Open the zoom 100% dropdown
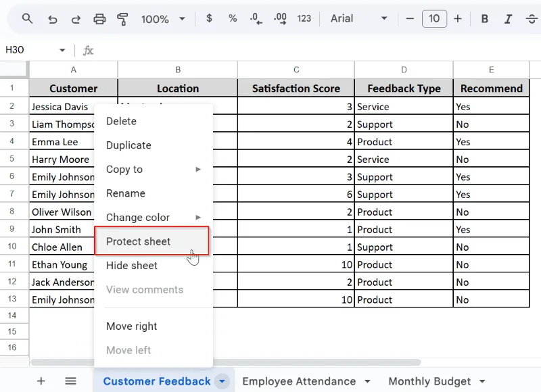 click(x=163, y=19)
